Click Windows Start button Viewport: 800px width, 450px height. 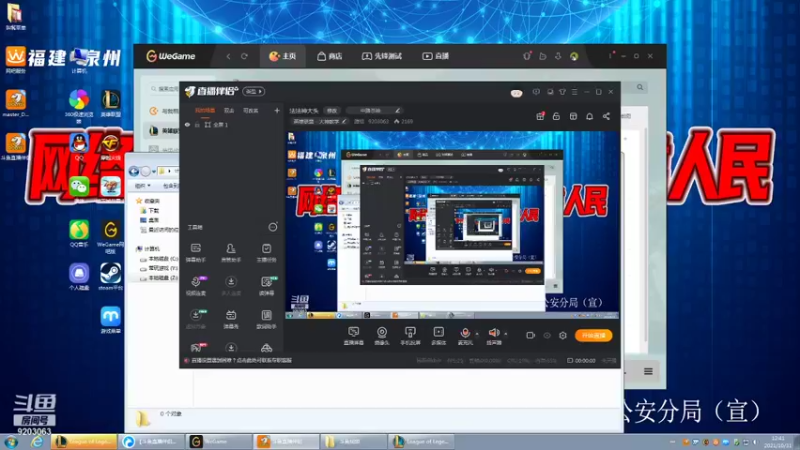point(11,441)
